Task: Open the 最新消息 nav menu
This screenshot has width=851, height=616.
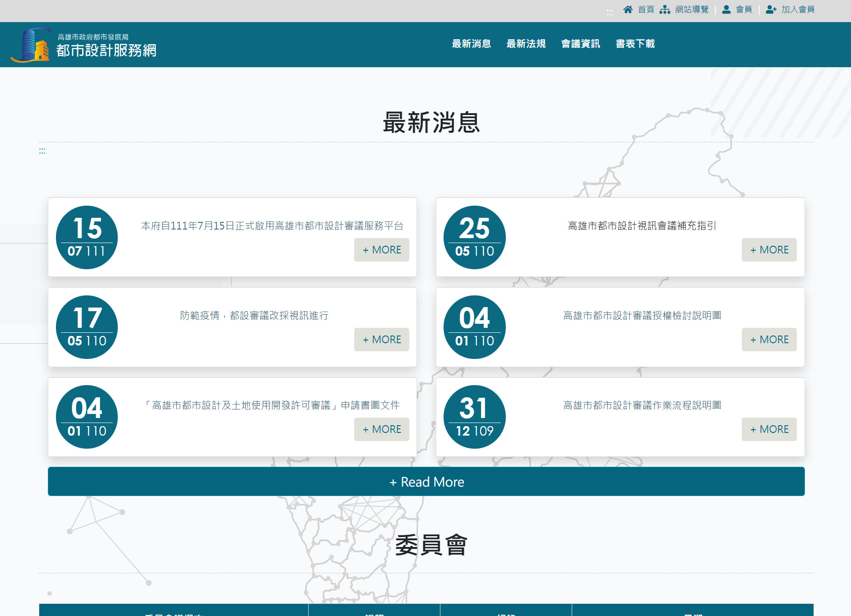Action: 471,44
